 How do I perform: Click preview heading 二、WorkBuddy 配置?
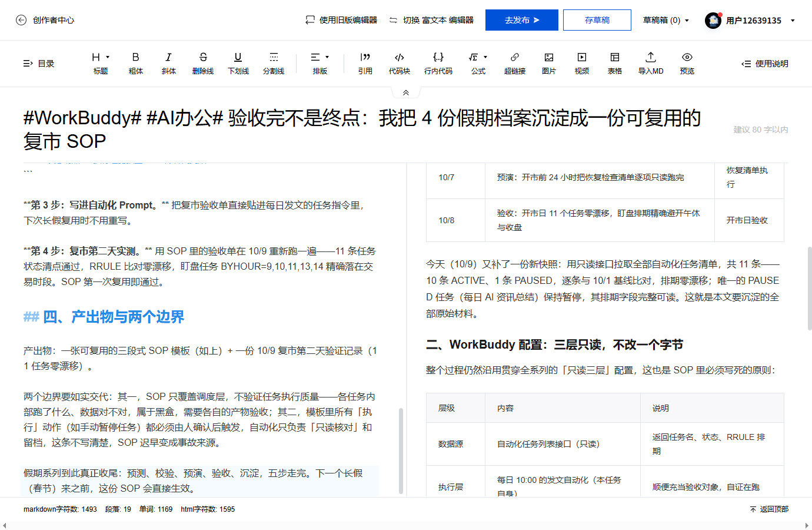[x=555, y=344]
